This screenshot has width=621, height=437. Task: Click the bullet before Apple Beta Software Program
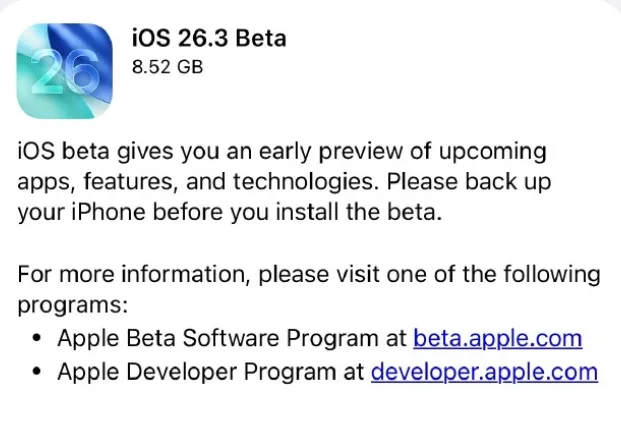(x=36, y=339)
